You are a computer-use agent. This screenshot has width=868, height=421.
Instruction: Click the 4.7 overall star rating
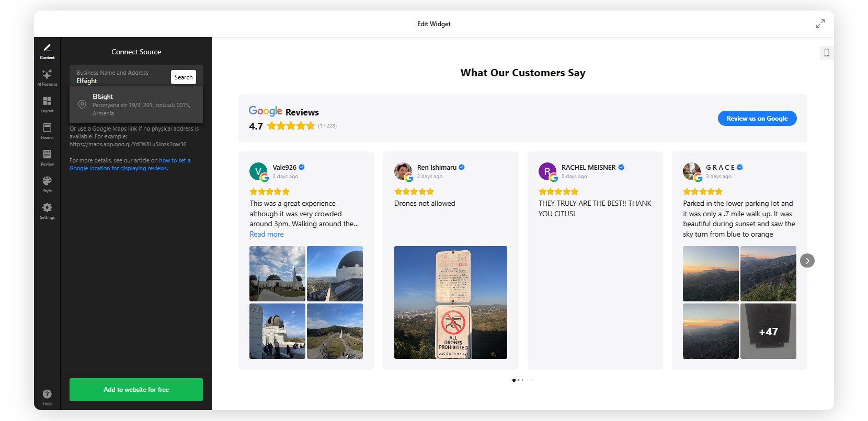tap(291, 126)
